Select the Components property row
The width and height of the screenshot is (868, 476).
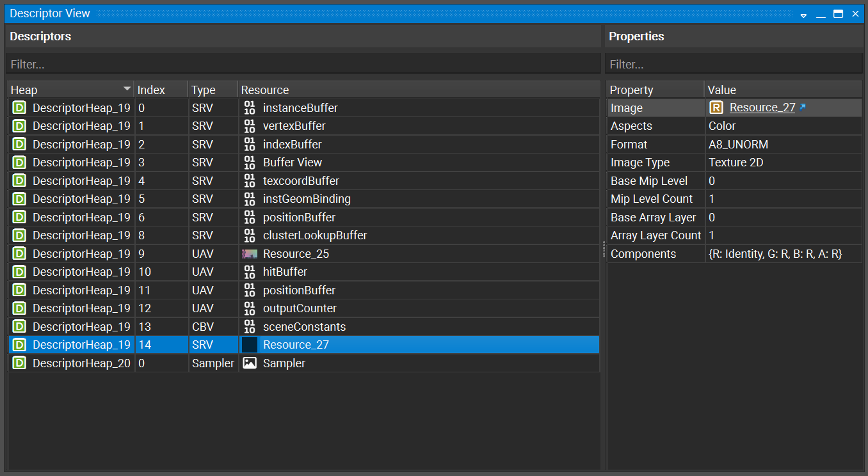click(x=734, y=254)
